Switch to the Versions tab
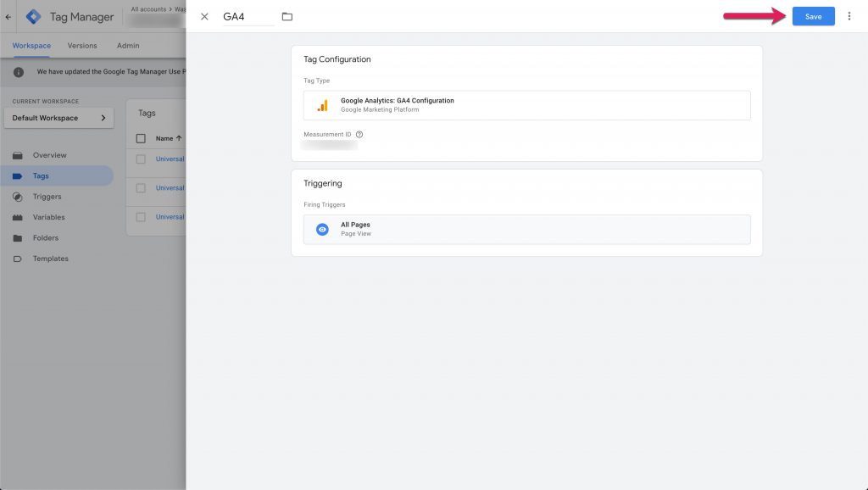 tap(82, 46)
